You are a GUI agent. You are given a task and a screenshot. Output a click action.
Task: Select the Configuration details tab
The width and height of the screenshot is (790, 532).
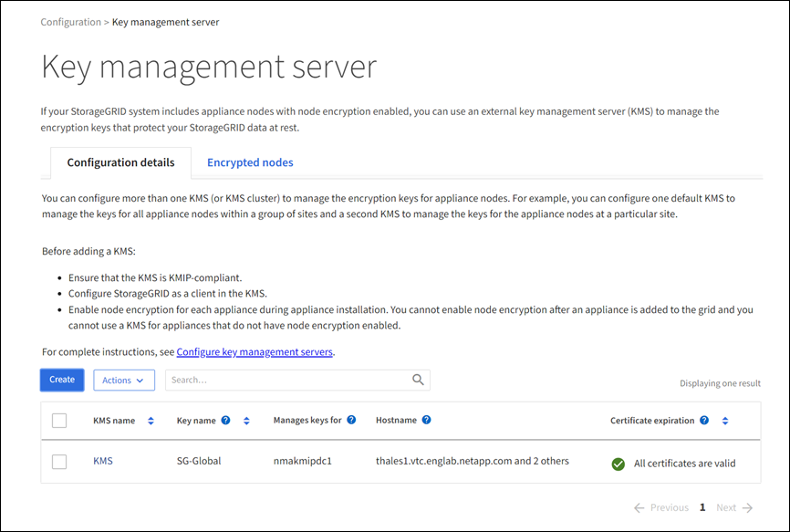point(120,162)
